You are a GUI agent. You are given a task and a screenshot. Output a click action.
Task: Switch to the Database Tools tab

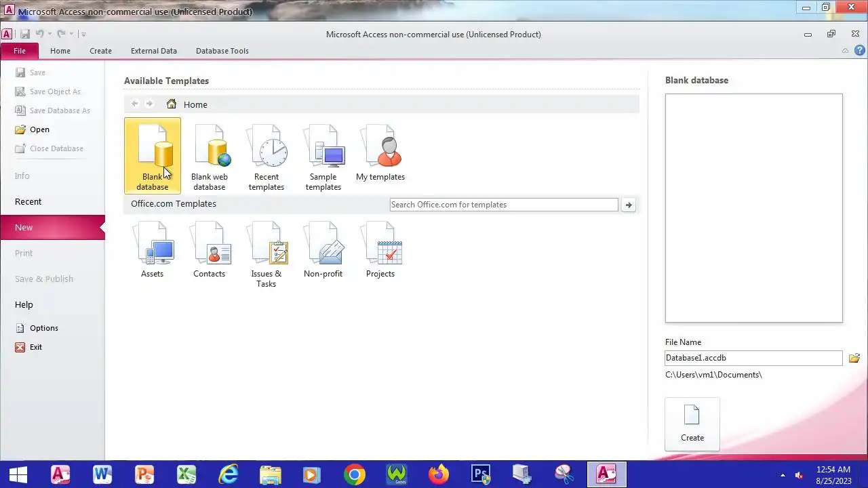tap(222, 51)
